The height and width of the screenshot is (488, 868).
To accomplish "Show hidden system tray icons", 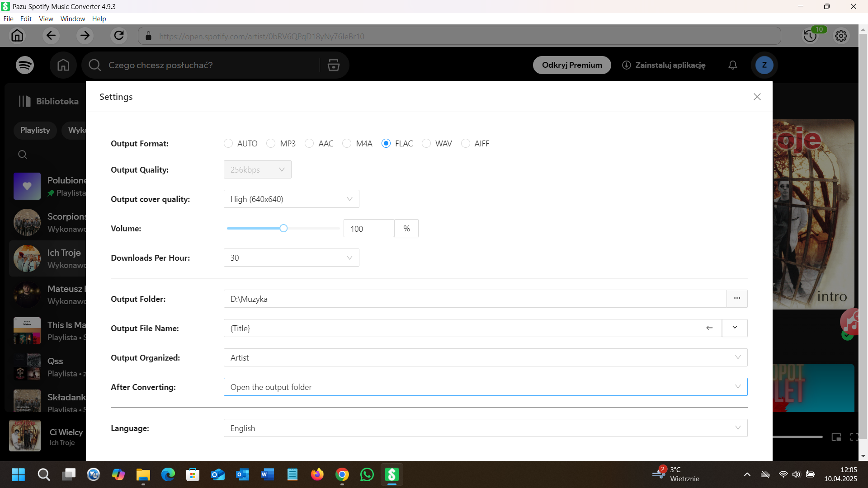I will tap(747, 474).
